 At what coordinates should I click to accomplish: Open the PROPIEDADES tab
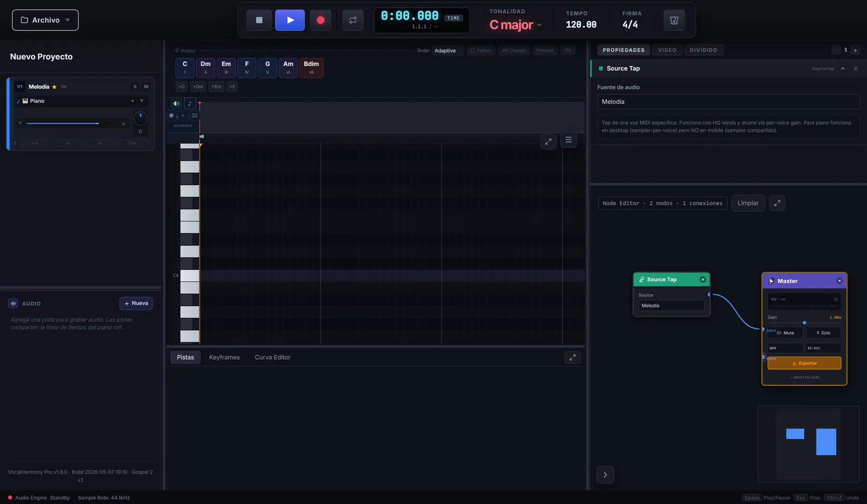(x=624, y=50)
